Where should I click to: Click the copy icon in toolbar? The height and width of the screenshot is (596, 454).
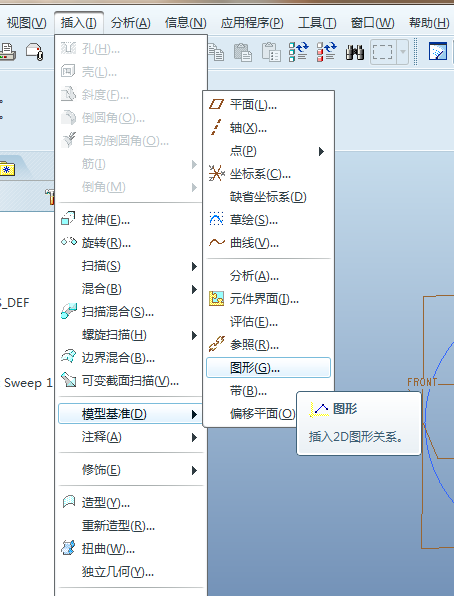[x=216, y=52]
